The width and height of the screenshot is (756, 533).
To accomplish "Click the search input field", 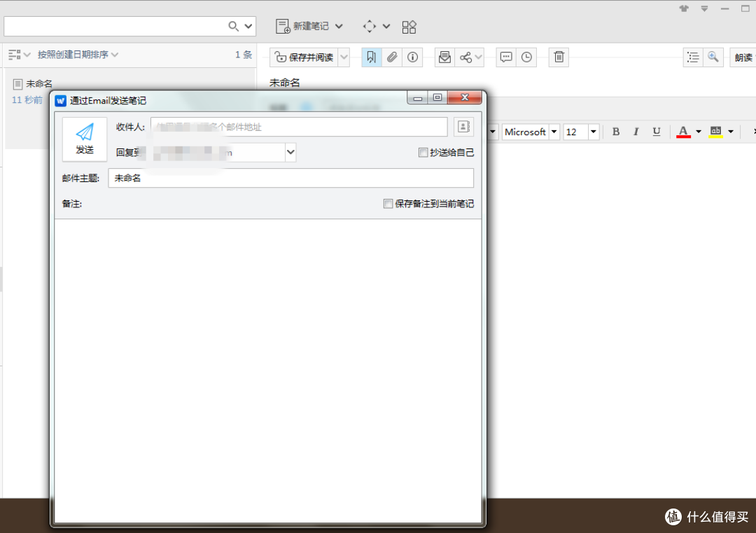I will coord(115,26).
